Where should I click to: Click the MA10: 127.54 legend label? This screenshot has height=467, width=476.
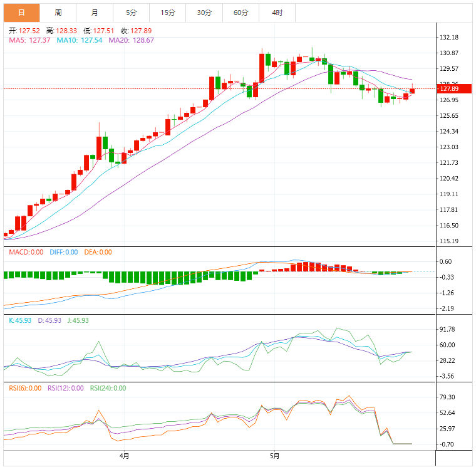[80, 40]
